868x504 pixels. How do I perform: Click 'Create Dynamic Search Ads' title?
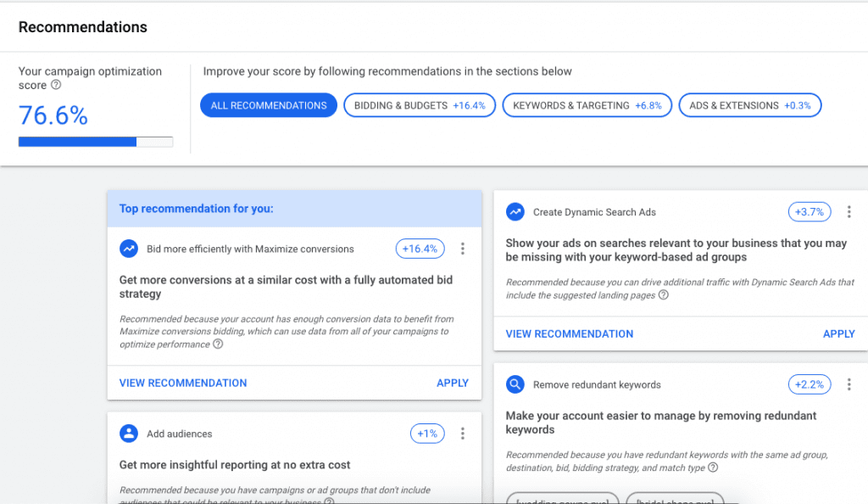tap(594, 212)
